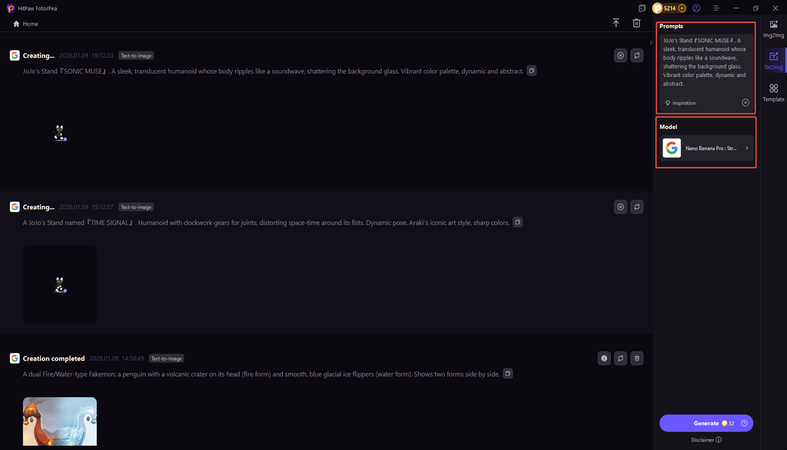Click the Generate button
Screen dimensions: 787x450
click(x=706, y=423)
